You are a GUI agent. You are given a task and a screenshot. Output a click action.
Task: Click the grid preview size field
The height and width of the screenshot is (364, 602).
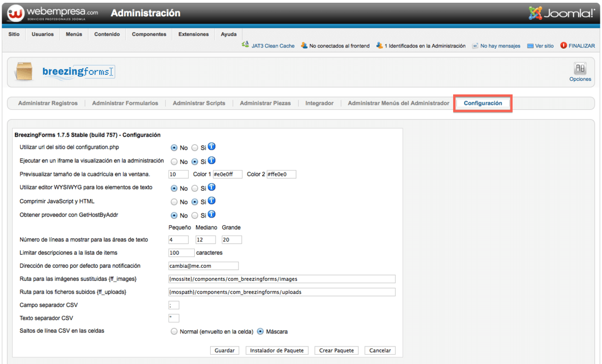coord(178,174)
